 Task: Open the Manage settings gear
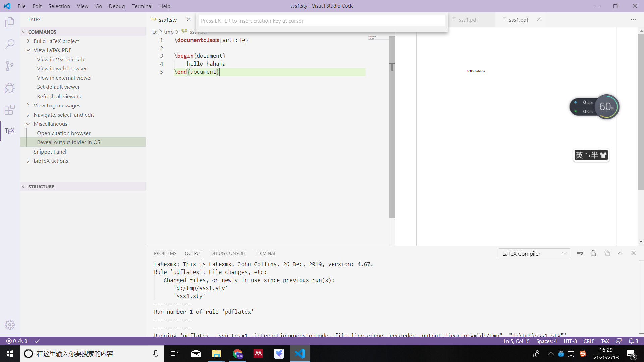pos(10,324)
